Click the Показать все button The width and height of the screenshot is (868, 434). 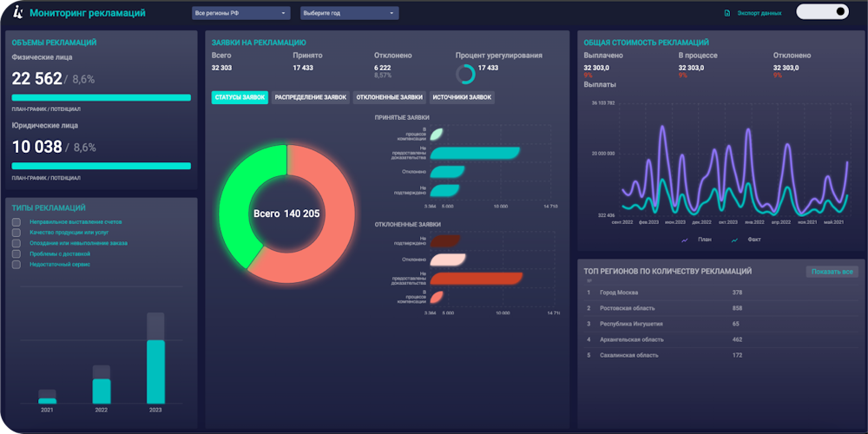pos(832,272)
